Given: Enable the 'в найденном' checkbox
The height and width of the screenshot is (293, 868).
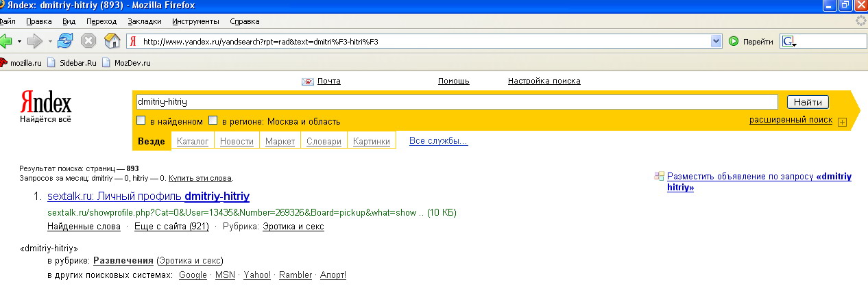Looking at the screenshot, I should pyautogui.click(x=141, y=120).
